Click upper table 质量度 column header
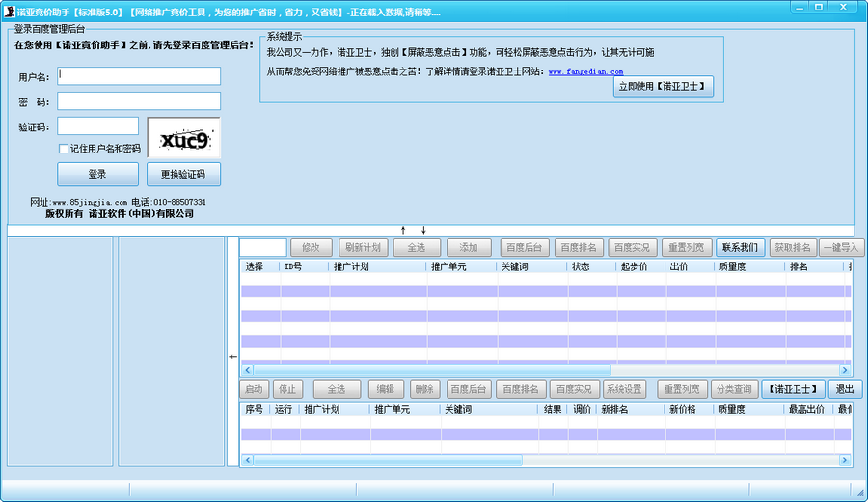This screenshot has width=868, height=502. [749, 266]
